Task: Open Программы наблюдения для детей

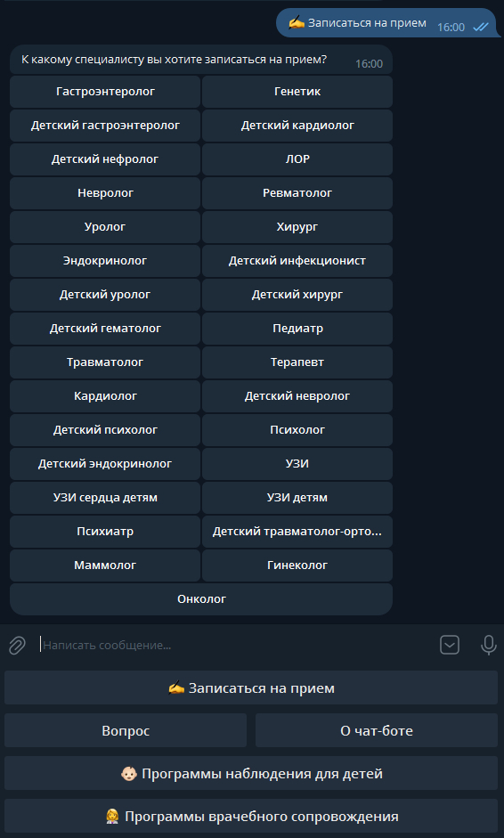Action: [251, 773]
